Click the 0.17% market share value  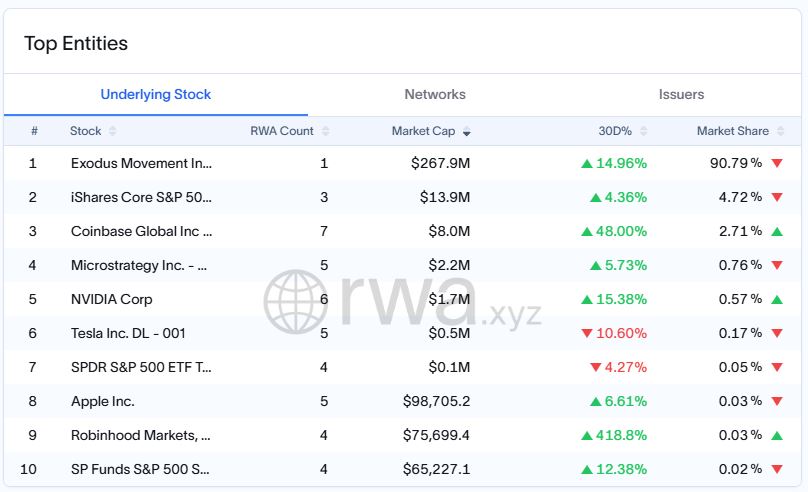point(740,333)
